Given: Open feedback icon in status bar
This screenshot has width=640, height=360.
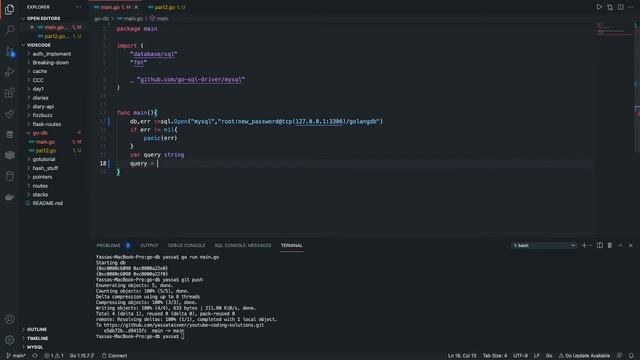Looking at the screenshot, I should coord(619,356).
